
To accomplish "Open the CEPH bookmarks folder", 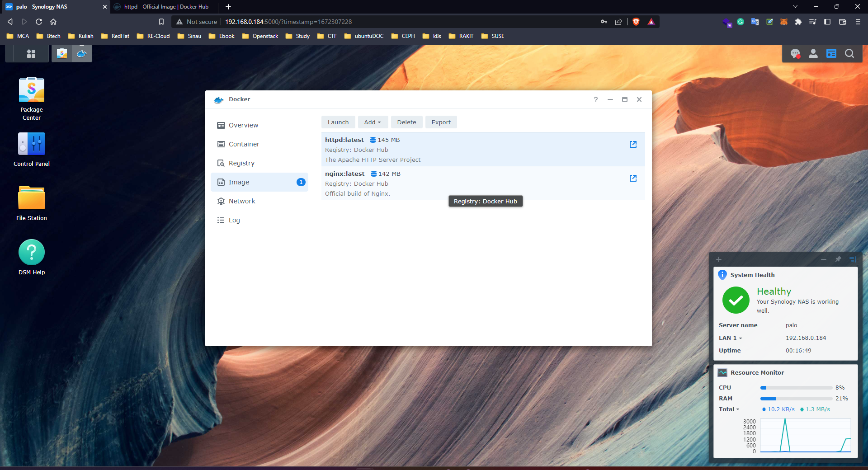I will pos(403,36).
